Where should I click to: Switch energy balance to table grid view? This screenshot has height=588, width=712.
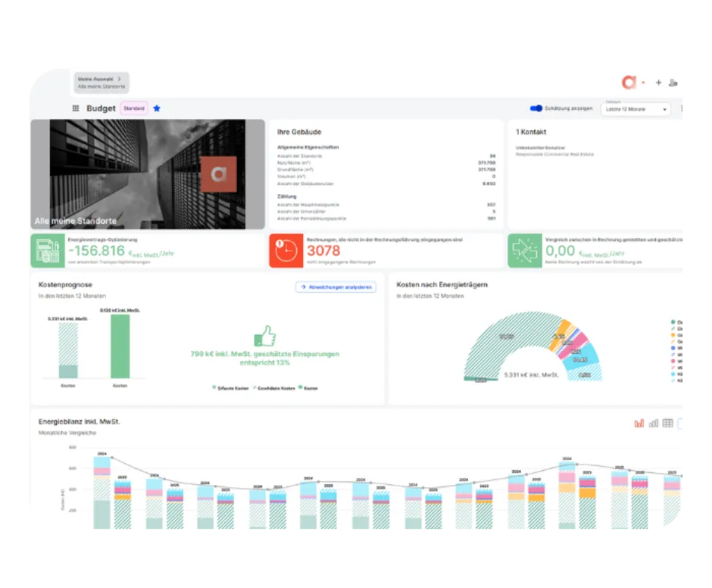tap(667, 423)
